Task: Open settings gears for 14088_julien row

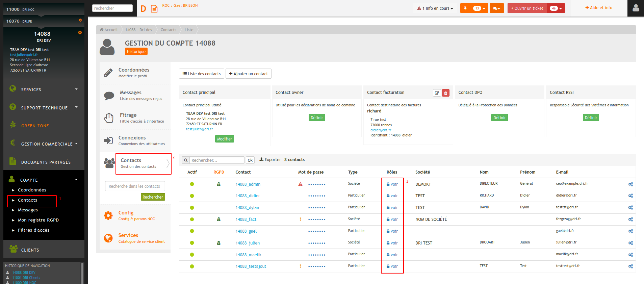Action: (630, 243)
